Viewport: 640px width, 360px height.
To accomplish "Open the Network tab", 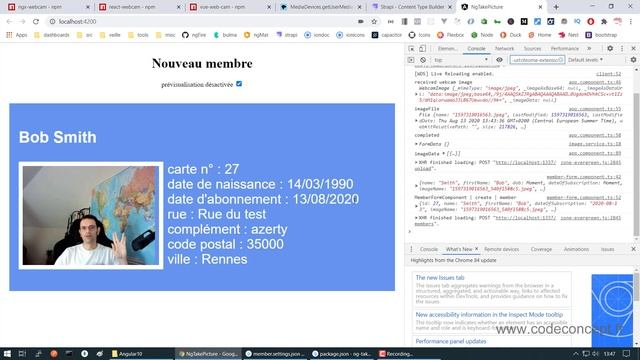I will (504, 49).
